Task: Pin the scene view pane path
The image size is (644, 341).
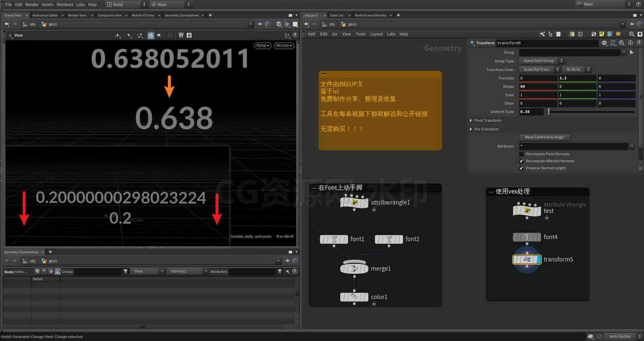Action: coord(260,24)
